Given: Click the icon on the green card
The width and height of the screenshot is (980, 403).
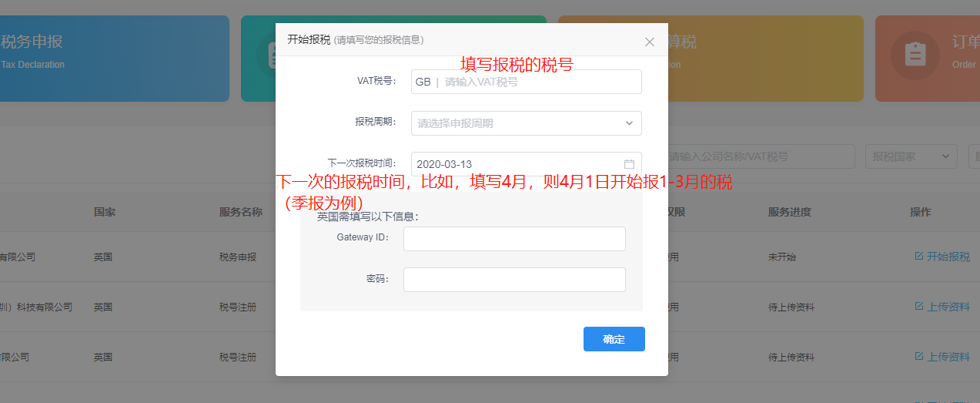Looking at the screenshot, I should (x=268, y=55).
